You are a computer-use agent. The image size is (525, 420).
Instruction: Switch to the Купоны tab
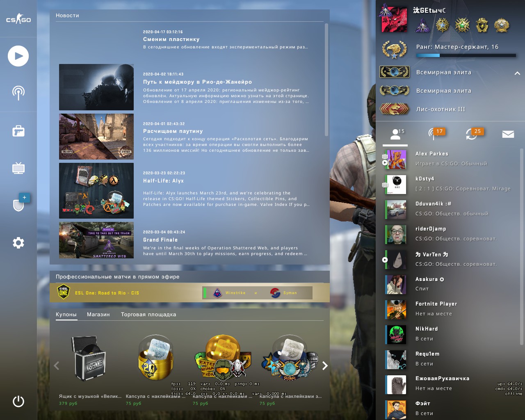66,315
